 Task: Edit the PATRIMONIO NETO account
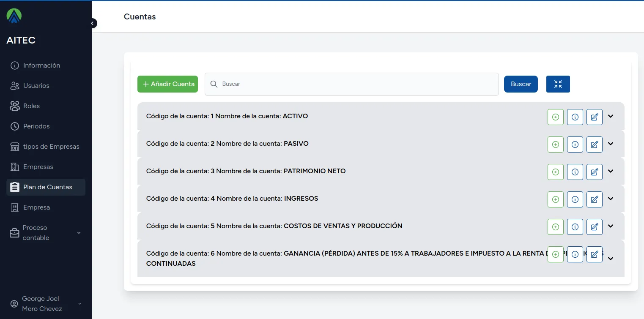click(595, 172)
